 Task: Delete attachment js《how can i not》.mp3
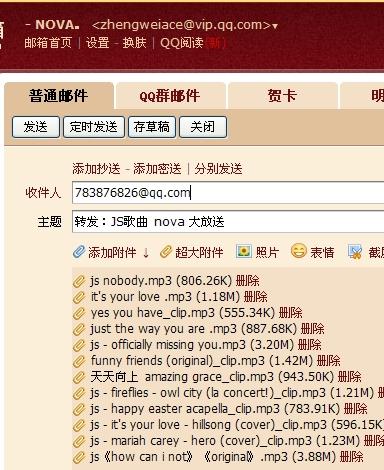point(351,457)
